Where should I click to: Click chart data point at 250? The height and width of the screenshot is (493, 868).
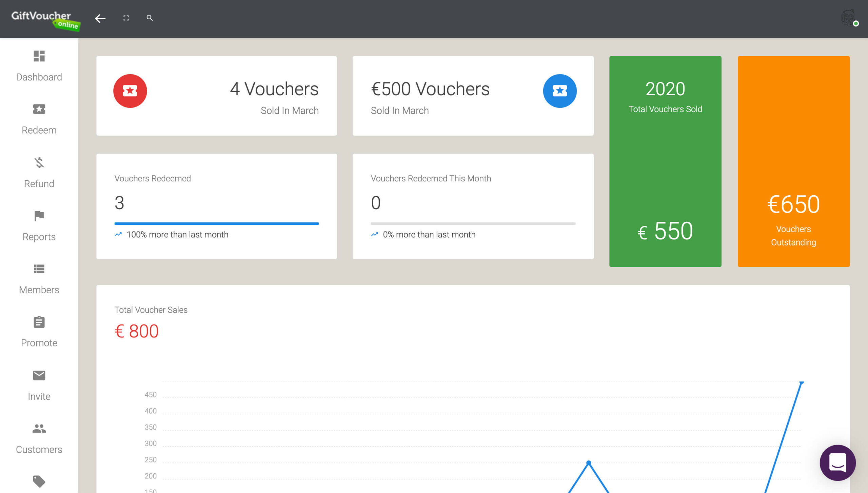[x=589, y=463]
